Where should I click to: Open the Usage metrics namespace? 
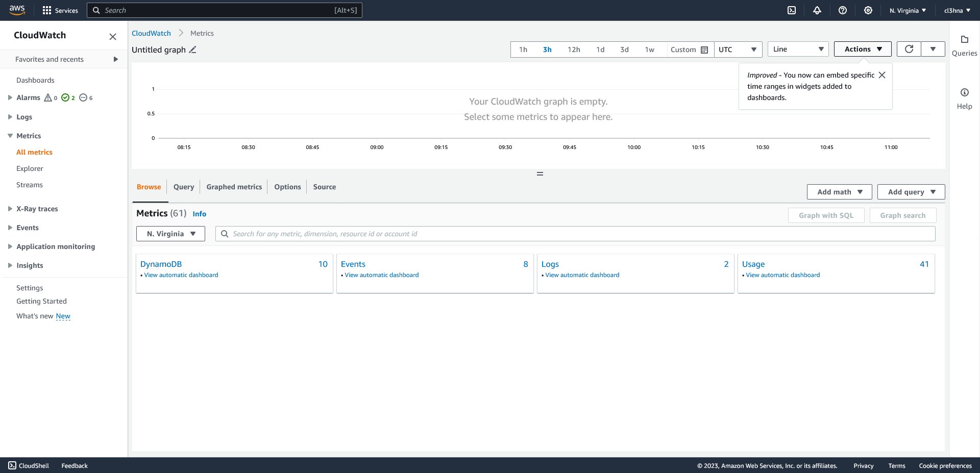753,264
